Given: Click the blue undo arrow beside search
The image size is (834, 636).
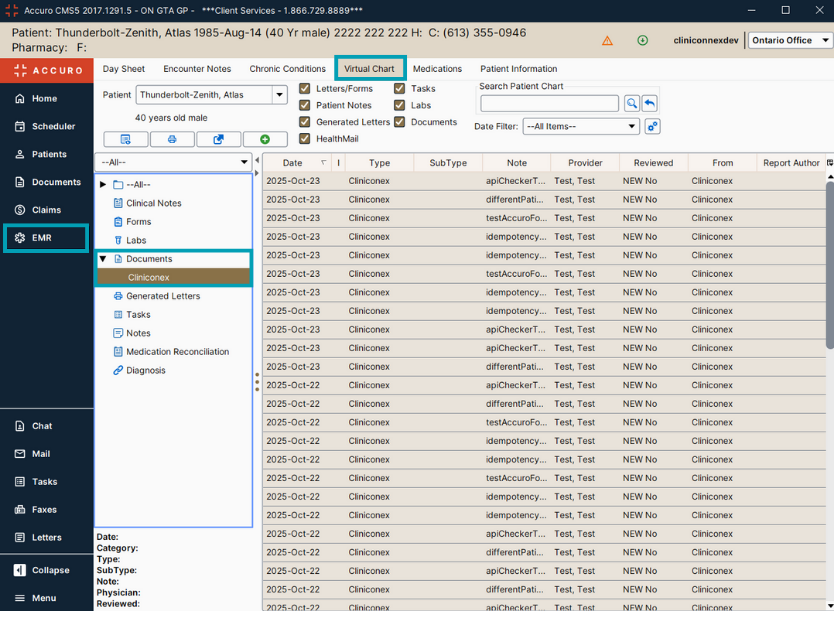Looking at the screenshot, I should click(650, 103).
